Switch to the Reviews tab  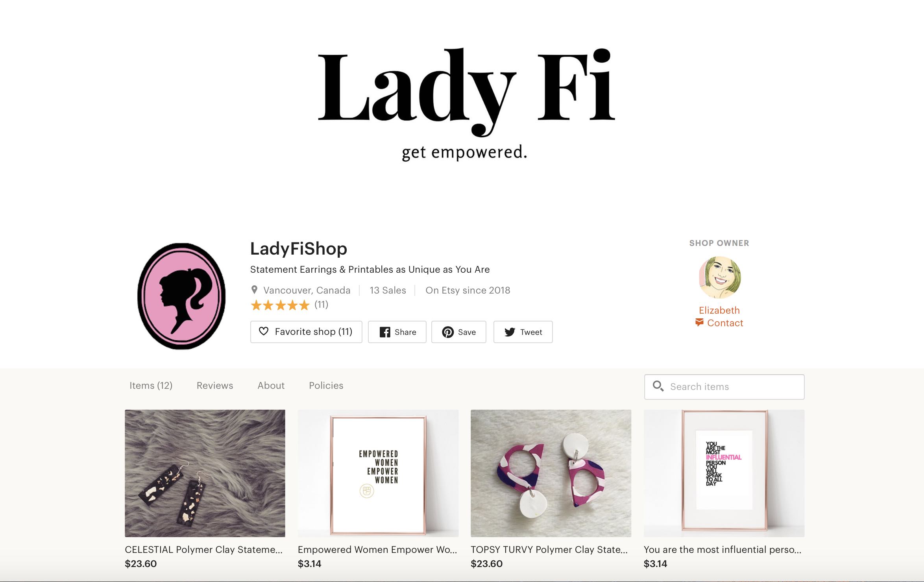pos(215,386)
